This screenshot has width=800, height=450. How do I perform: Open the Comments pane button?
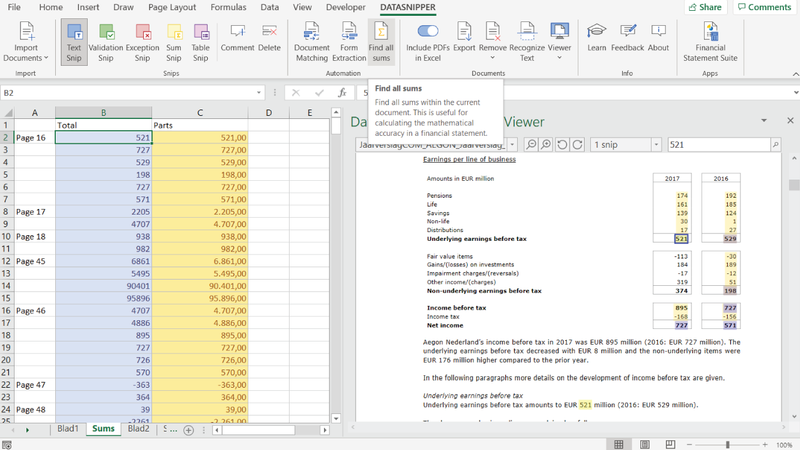[x=763, y=7]
